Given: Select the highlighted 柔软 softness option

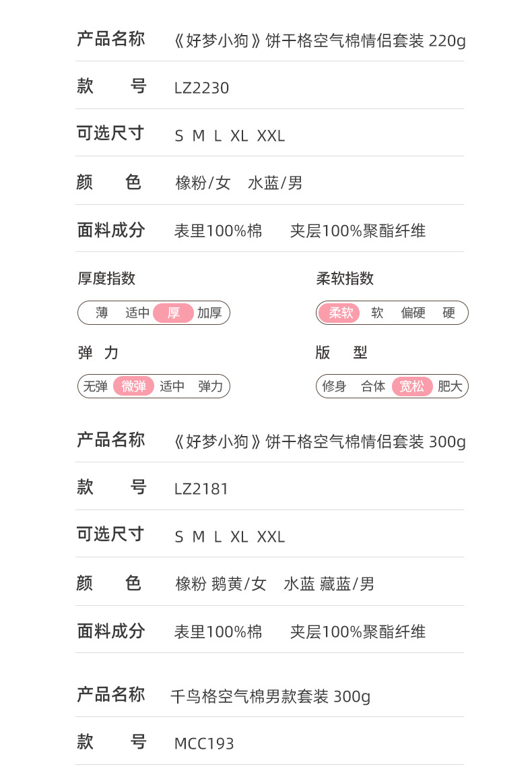Looking at the screenshot, I should point(340,313).
